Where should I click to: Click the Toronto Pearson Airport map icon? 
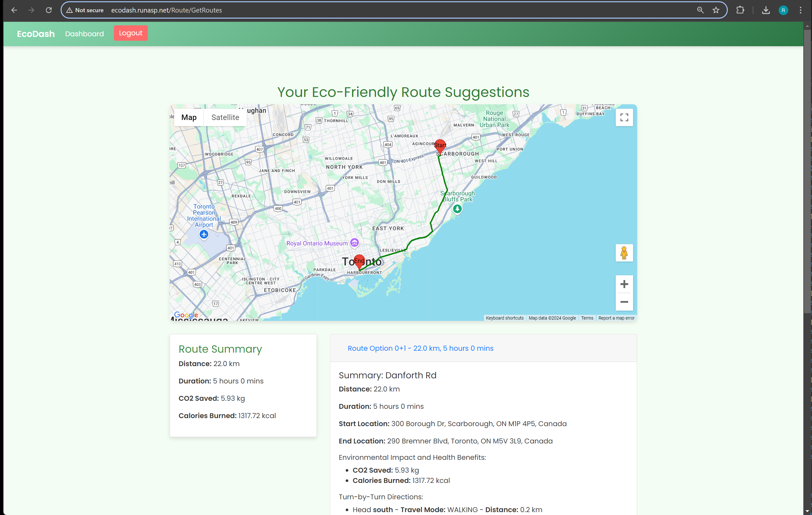pyautogui.click(x=204, y=234)
